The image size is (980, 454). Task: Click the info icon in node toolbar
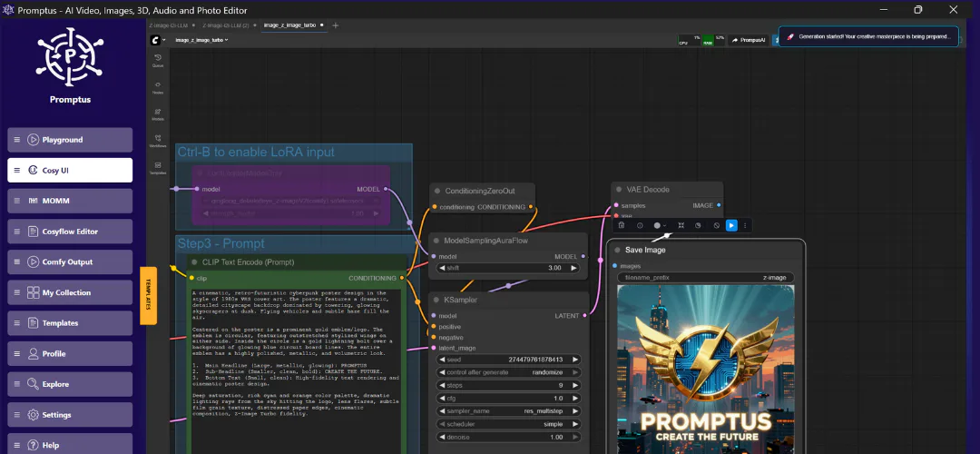click(640, 225)
